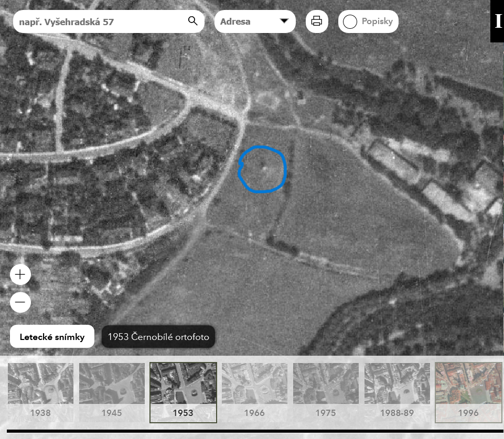This screenshot has width=504, height=439.
Task: Click the blue circled area on map
Action: coord(263,169)
